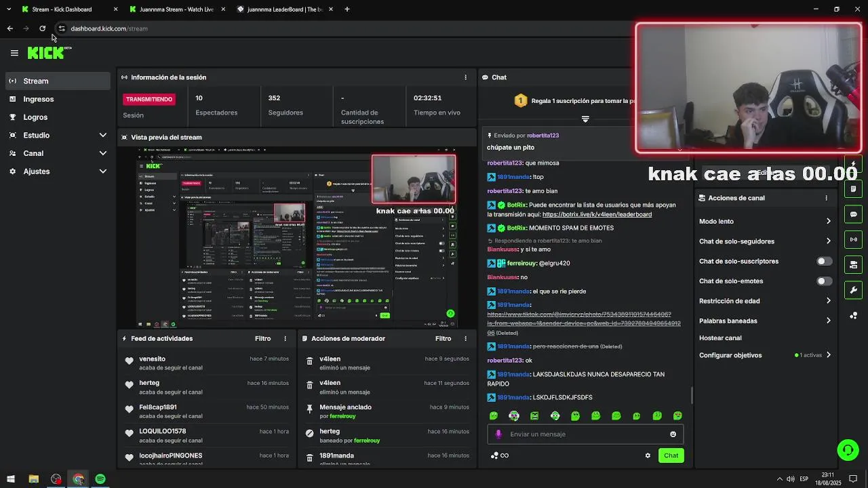The height and width of the screenshot is (488, 868).
Task: Click the browser address bar URL
Action: 109,28
